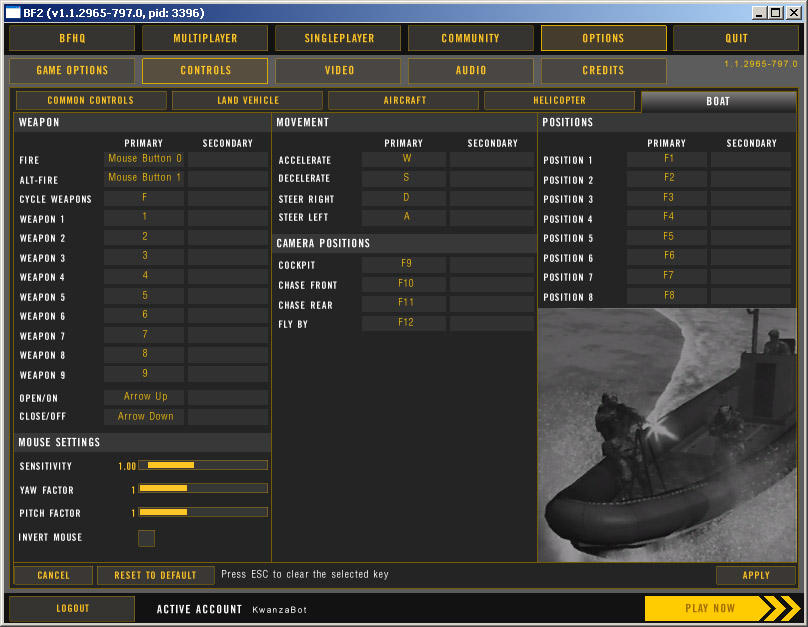Select Position 6 primary binding F6
The image size is (808, 627).
667,257
